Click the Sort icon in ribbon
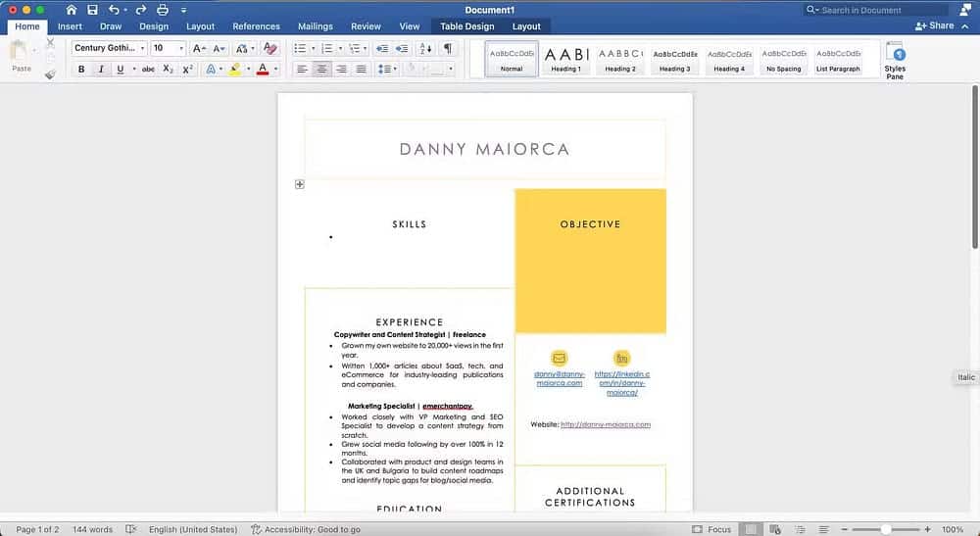 [x=424, y=48]
